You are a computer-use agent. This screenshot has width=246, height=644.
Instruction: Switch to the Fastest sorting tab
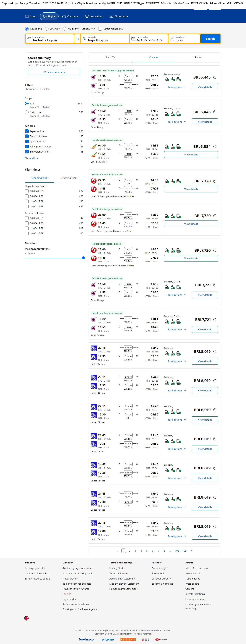pos(198,58)
